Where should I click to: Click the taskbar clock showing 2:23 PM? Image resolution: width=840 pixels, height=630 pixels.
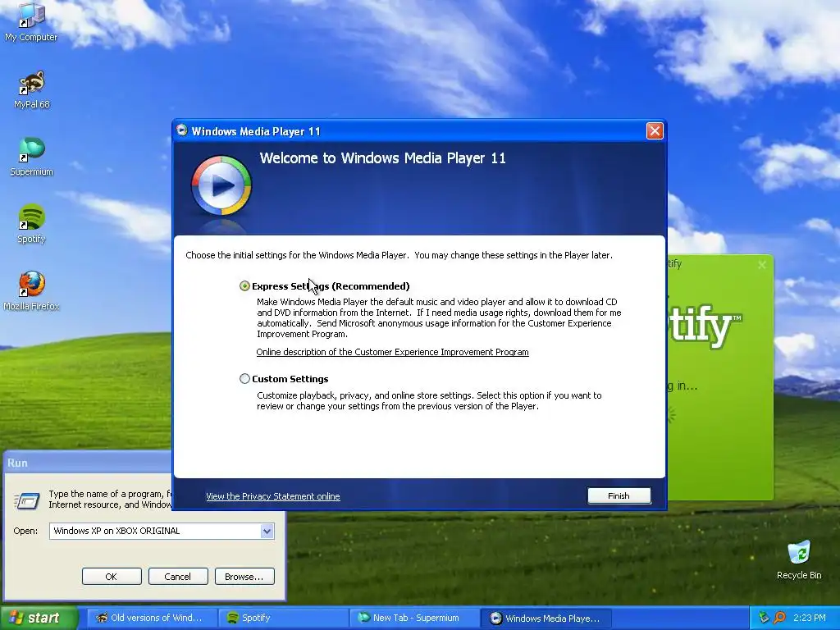[x=810, y=618]
